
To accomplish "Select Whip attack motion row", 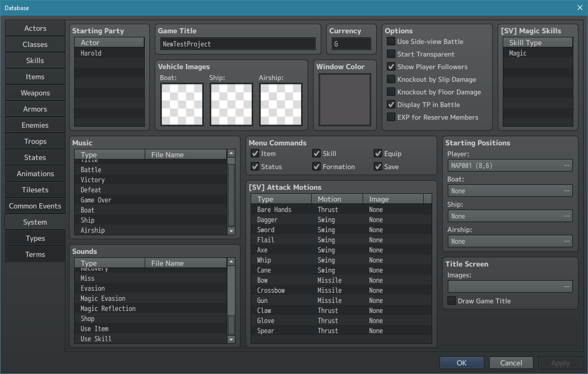I will tap(341, 260).
